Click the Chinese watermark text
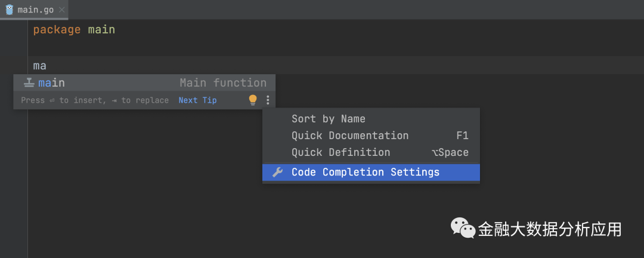 coord(549,229)
